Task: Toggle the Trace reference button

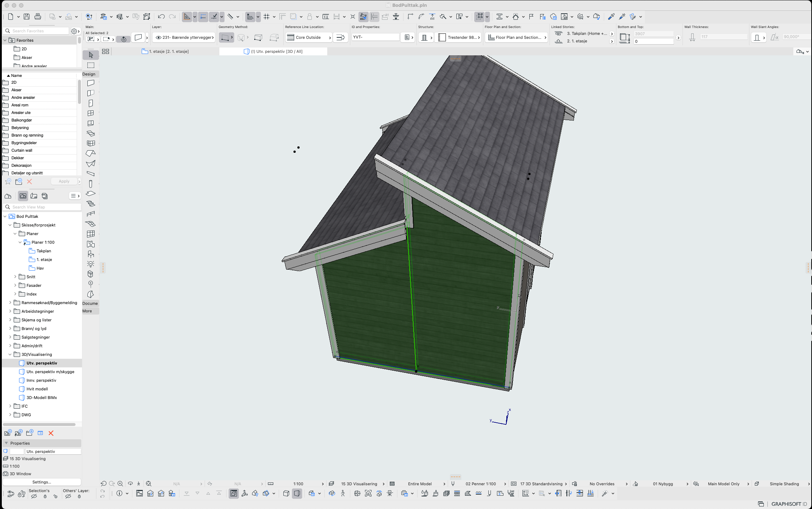Action: (293, 17)
